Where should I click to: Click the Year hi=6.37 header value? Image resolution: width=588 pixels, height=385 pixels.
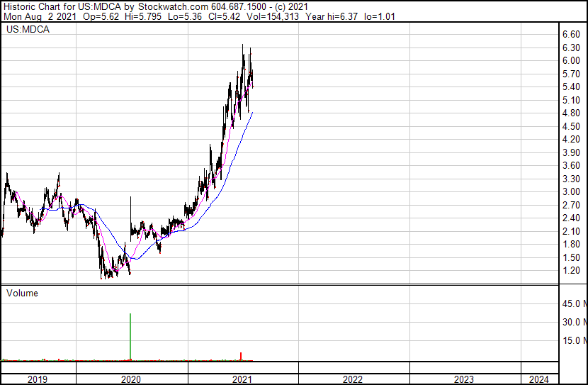tap(332, 16)
